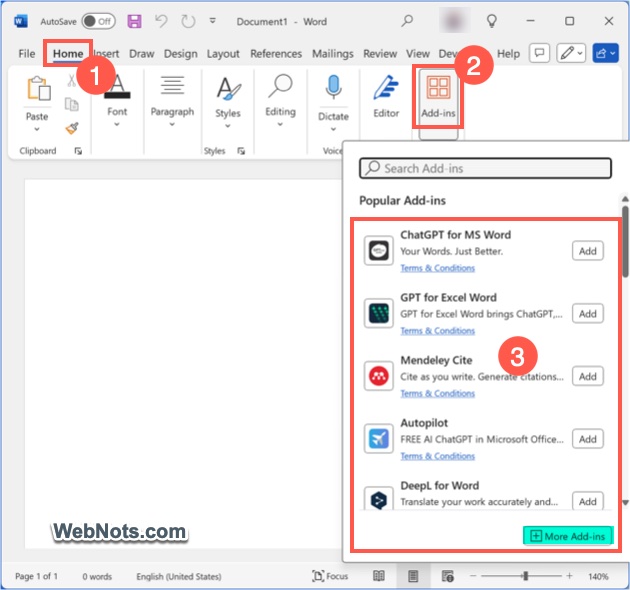Click the Save icon in title bar

pyautogui.click(x=134, y=21)
